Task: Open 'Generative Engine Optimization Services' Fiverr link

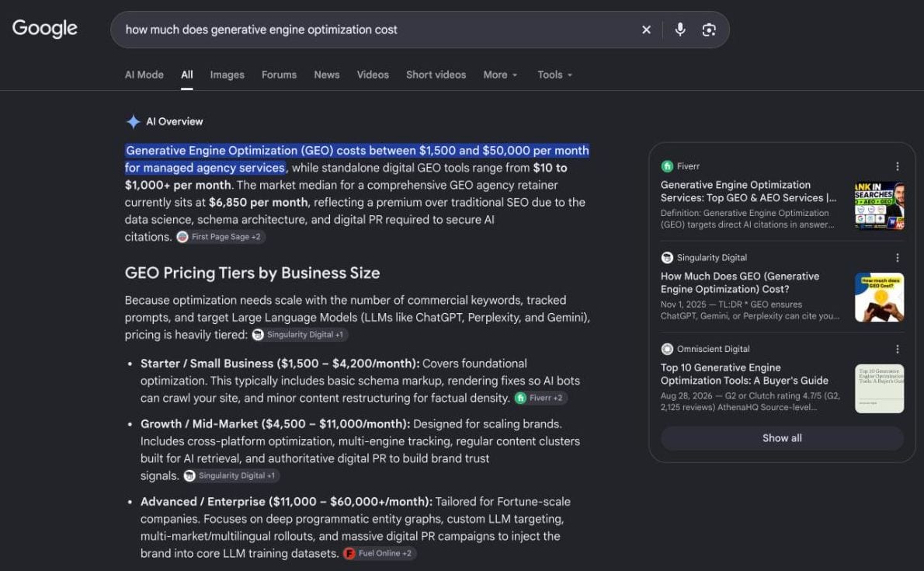Action: [748, 191]
